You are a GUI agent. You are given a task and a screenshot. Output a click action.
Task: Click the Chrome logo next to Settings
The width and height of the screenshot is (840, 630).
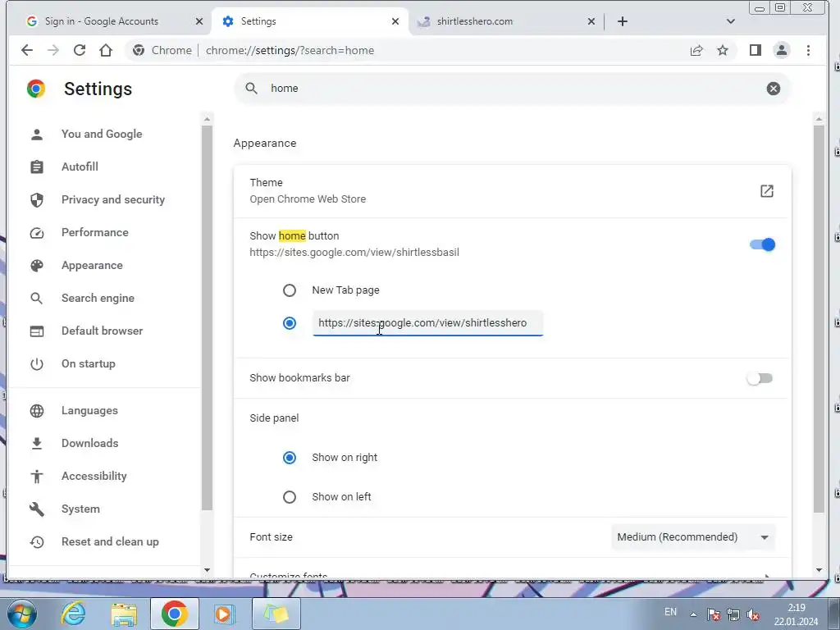pos(36,89)
